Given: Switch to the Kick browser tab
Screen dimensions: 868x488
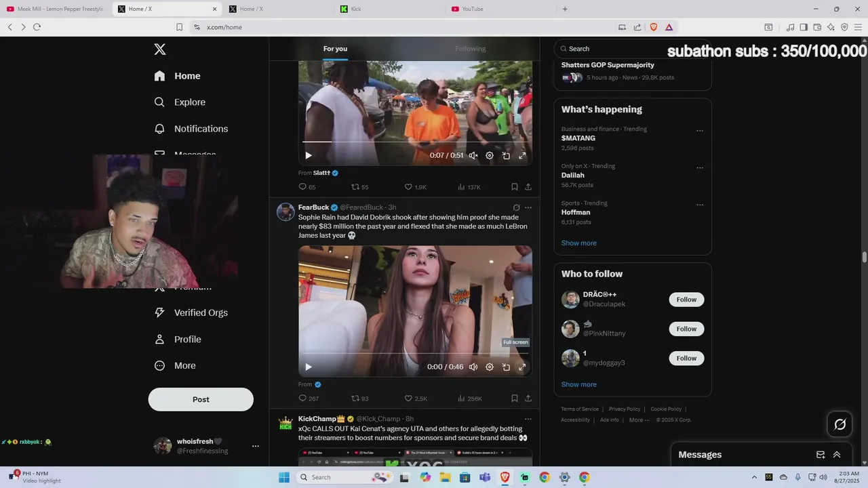Looking at the screenshot, I should (x=389, y=9).
